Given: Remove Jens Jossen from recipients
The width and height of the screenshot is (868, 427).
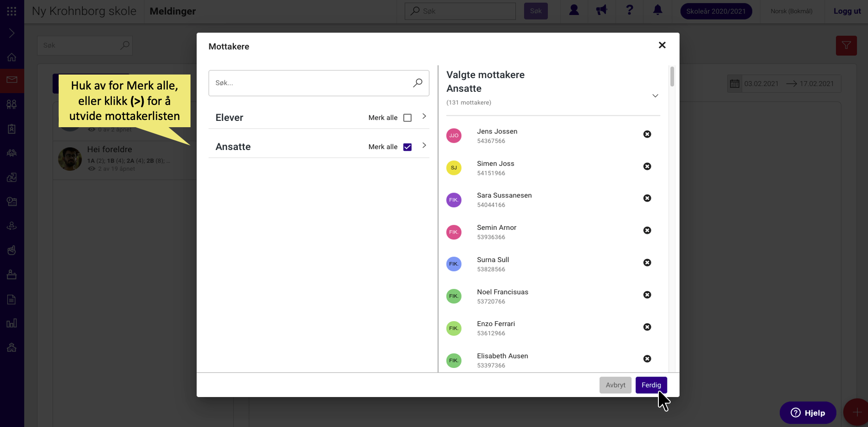Looking at the screenshot, I should tap(647, 134).
